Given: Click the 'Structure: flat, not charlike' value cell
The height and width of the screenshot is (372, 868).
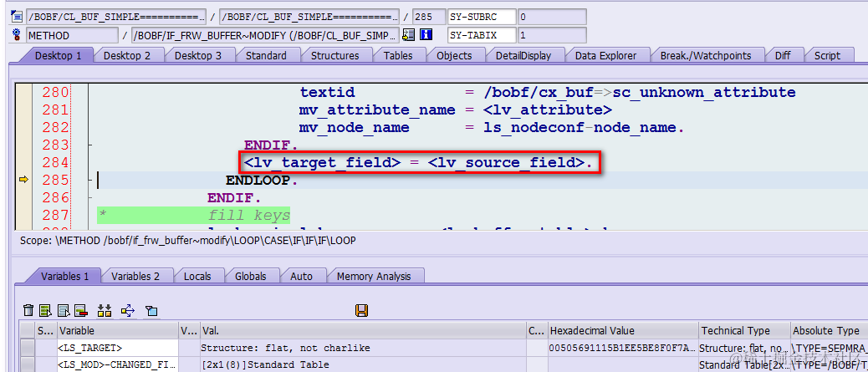Looking at the screenshot, I should (363, 348).
